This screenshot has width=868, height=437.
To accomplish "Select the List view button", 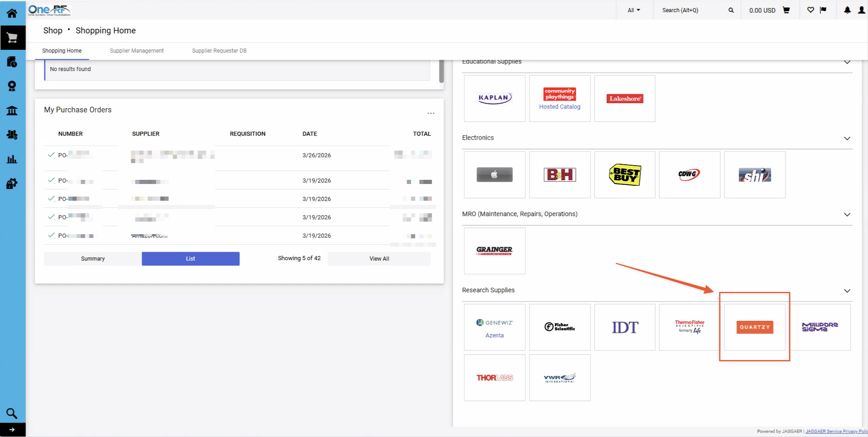I will pos(191,258).
